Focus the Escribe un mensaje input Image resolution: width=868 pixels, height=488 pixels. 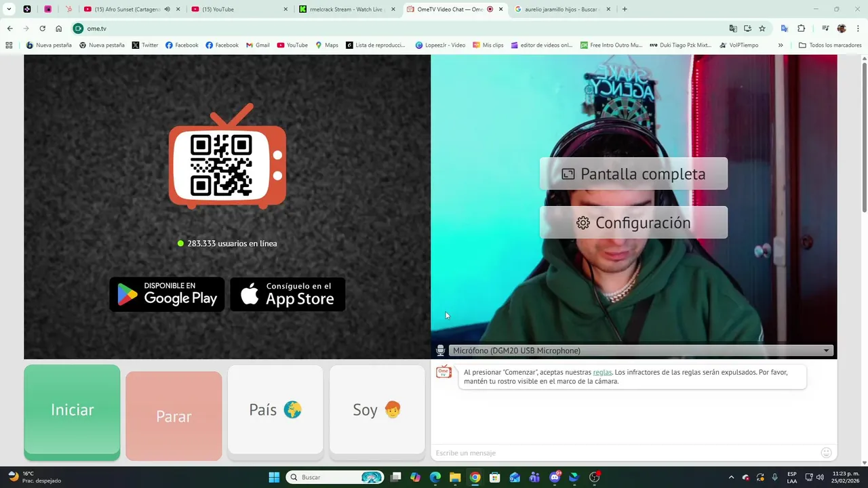click(x=625, y=453)
